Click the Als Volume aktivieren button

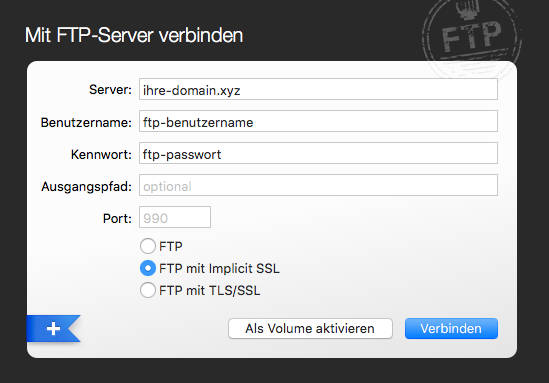(310, 328)
